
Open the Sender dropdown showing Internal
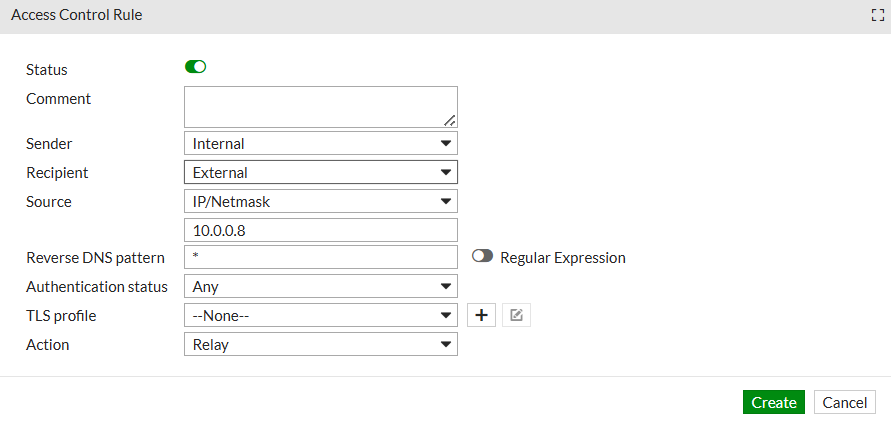[320, 144]
